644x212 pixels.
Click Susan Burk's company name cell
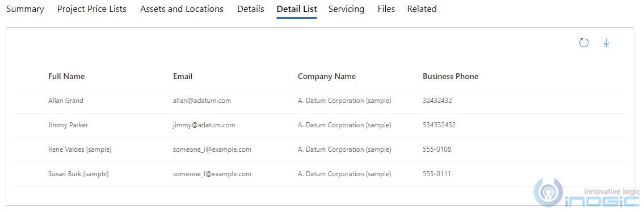(344, 174)
